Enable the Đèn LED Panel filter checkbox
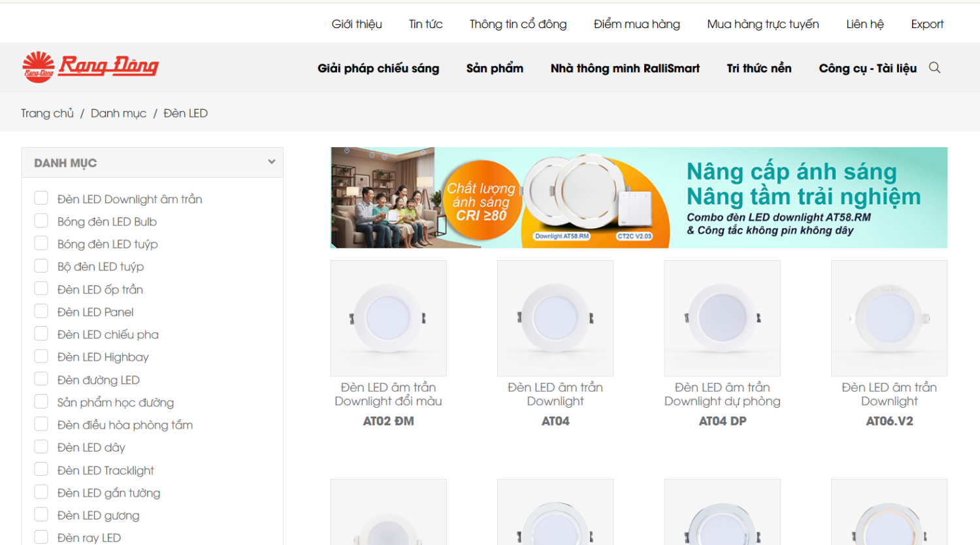 click(41, 311)
